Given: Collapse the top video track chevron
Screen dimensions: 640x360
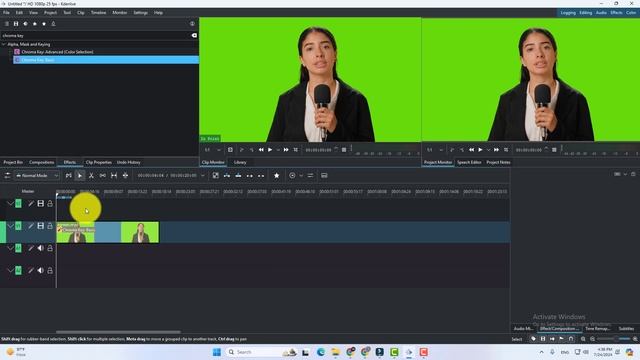Looking at the screenshot, I should (10, 203).
